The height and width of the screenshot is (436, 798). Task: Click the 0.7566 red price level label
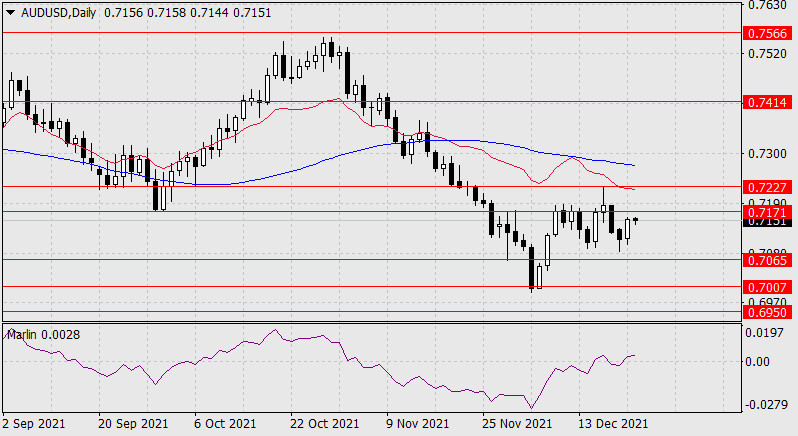click(767, 34)
